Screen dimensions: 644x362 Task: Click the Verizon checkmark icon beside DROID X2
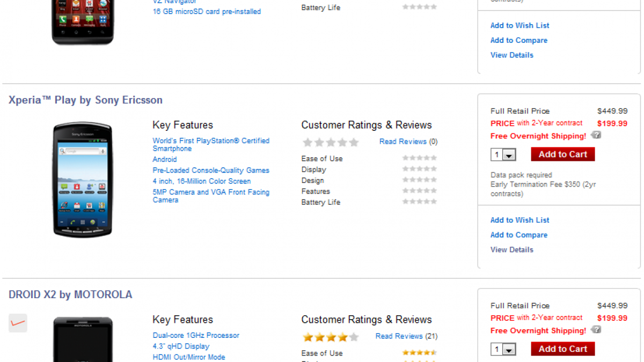coord(18,323)
